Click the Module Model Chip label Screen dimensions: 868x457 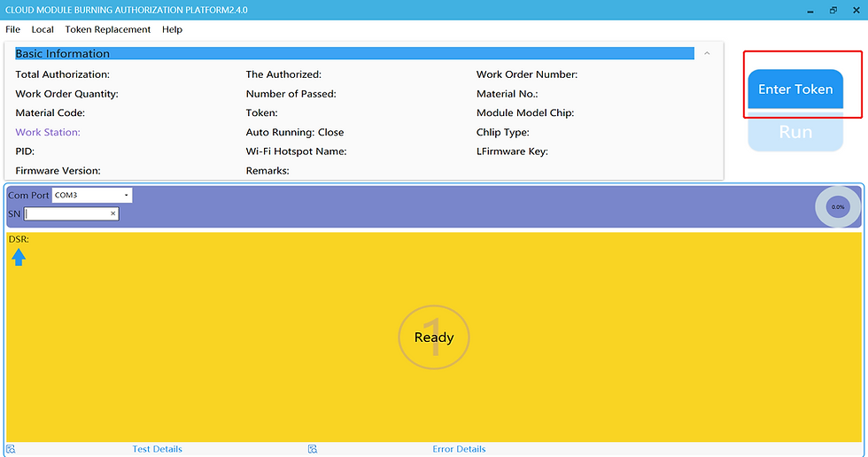[525, 112]
